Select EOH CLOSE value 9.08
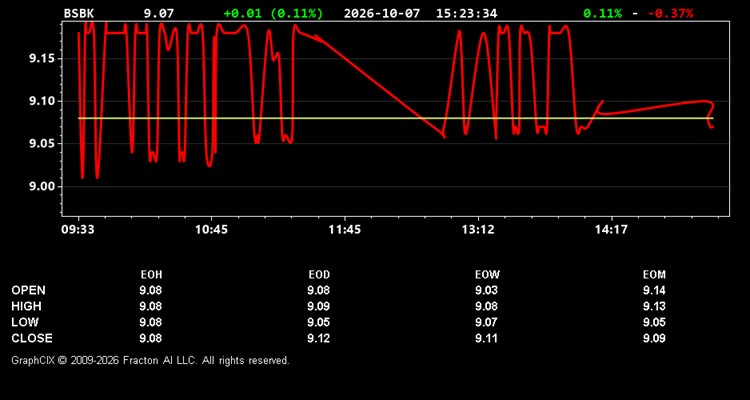The image size is (750, 400). [x=151, y=338]
